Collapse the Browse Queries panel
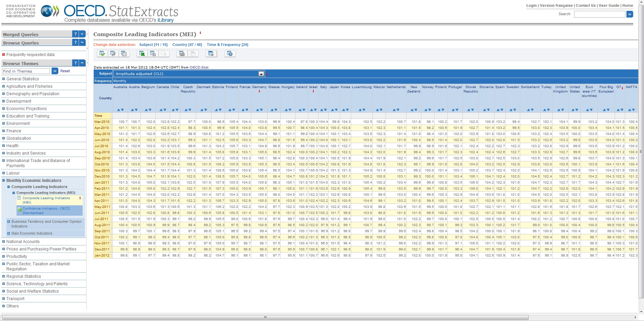Screen dimensions: 644x321 82,42
